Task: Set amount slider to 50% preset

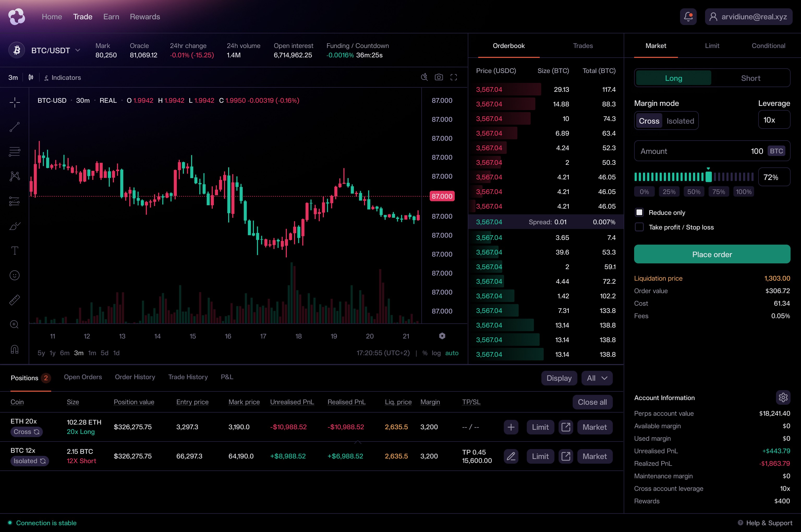Action: 694,192
